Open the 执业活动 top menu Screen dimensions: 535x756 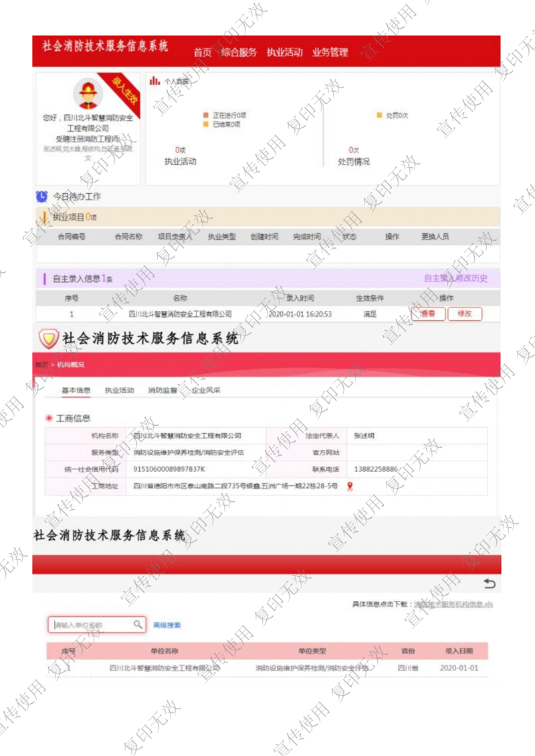click(284, 52)
